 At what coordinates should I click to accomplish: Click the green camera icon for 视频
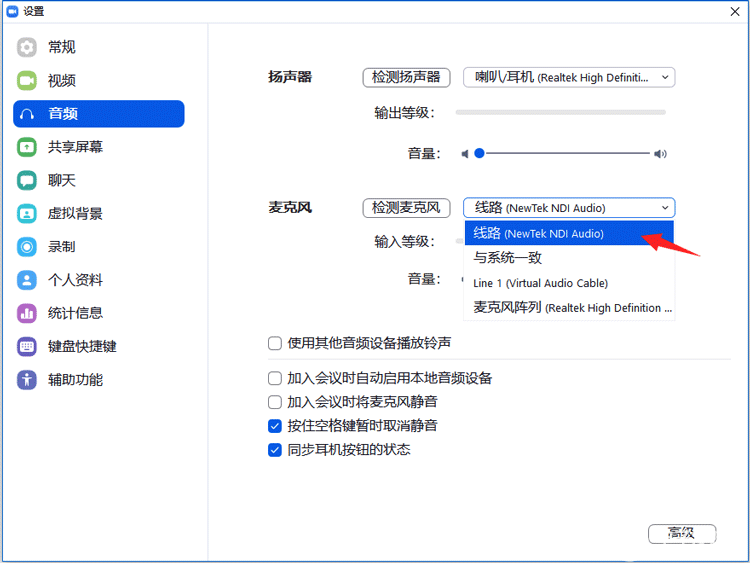pyautogui.click(x=27, y=80)
